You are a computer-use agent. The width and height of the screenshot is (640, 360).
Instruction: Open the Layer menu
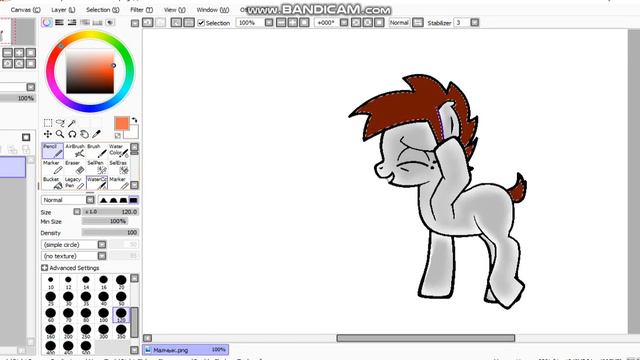pyautogui.click(x=63, y=9)
